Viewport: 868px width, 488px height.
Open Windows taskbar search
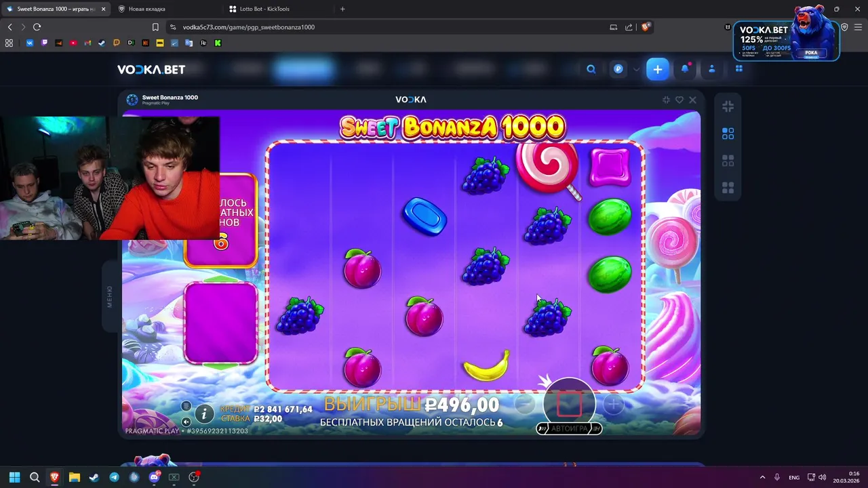tap(35, 477)
